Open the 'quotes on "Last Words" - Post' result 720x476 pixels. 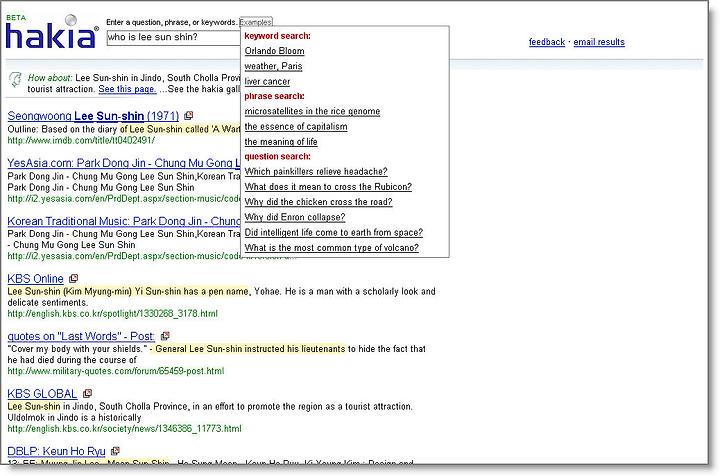[81, 336]
